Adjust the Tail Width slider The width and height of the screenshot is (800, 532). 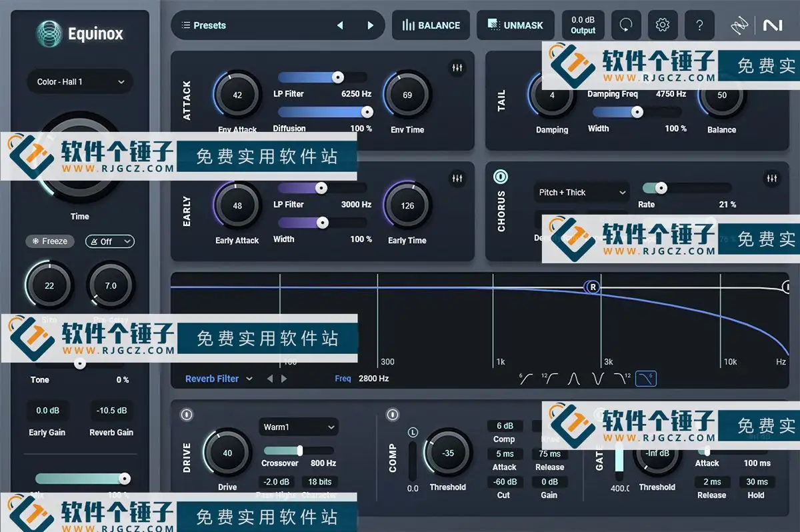coord(637,112)
